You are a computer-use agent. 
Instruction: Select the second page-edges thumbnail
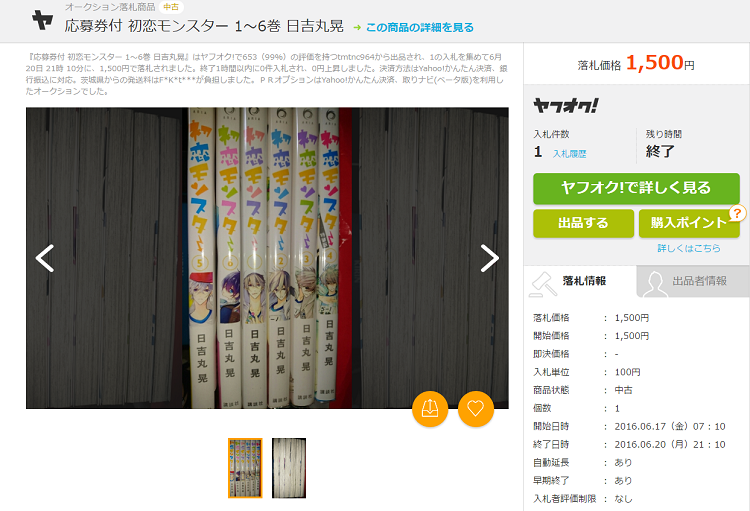tap(289, 468)
